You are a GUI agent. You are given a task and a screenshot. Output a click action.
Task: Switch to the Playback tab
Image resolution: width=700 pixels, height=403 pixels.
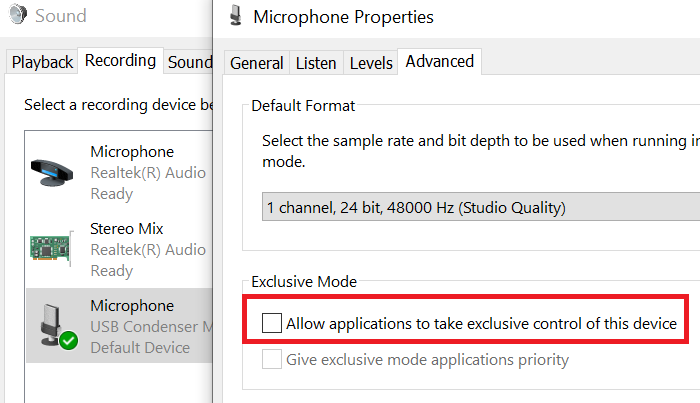click(42, 62)
